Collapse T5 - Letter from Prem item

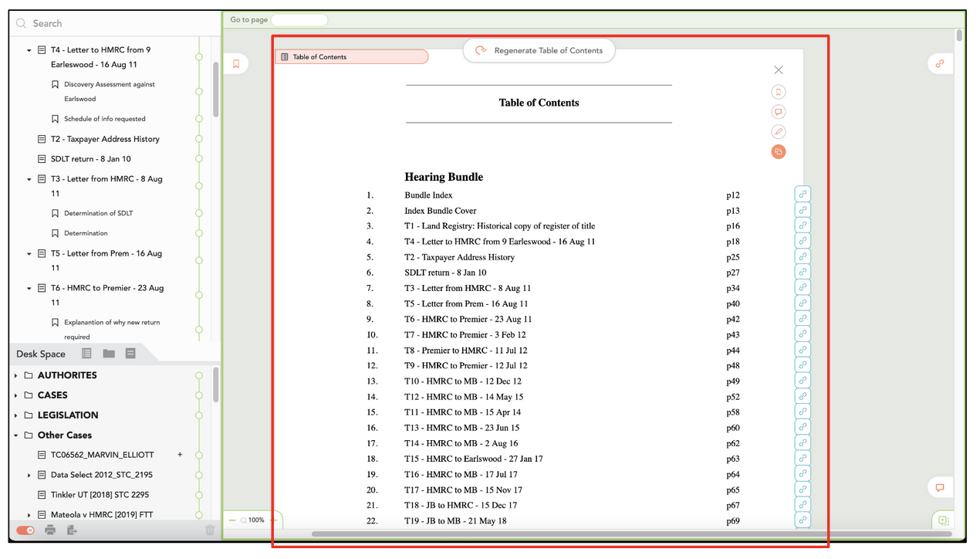coord(29,253)
